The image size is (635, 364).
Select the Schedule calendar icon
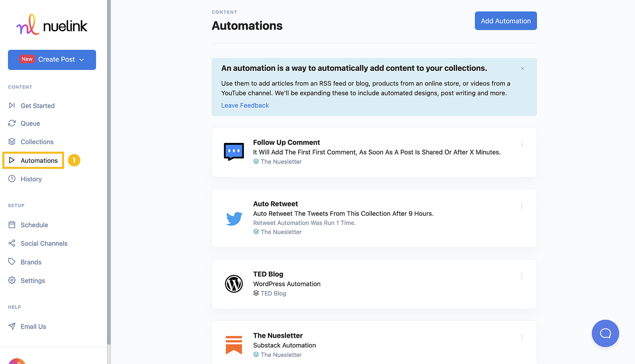click(12, 225)
